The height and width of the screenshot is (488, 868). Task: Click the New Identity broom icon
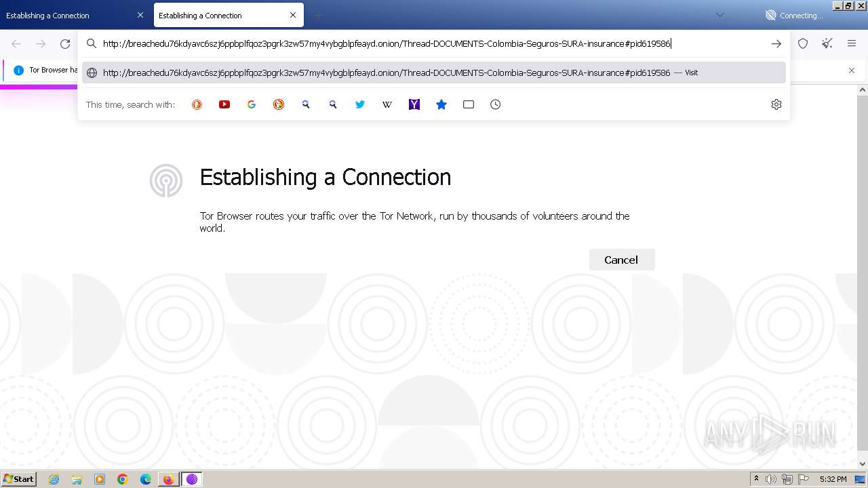(827, 43)
